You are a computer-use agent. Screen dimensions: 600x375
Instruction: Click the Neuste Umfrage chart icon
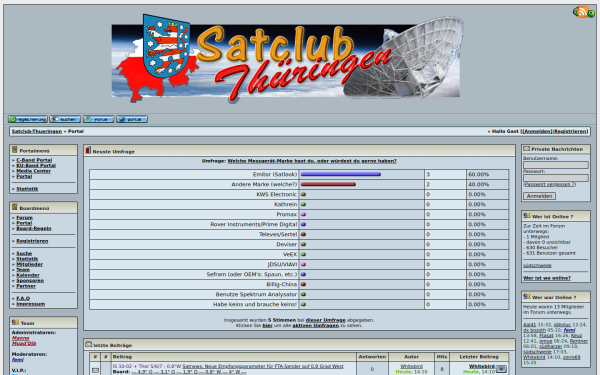[x=88, y=150]
